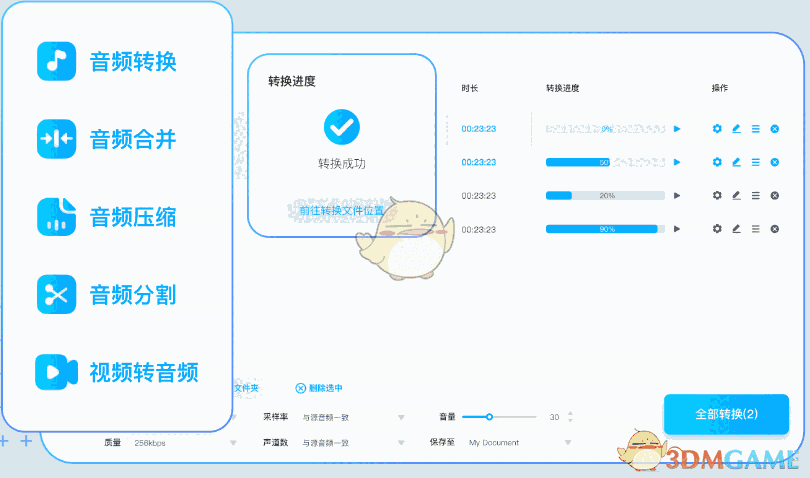Click the 00:23:23 duration in the 0% row

(x=479, y=129)
